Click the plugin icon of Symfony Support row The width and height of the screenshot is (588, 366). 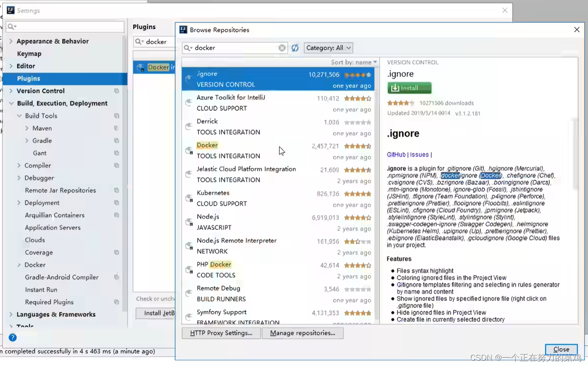tap(189, 317)
